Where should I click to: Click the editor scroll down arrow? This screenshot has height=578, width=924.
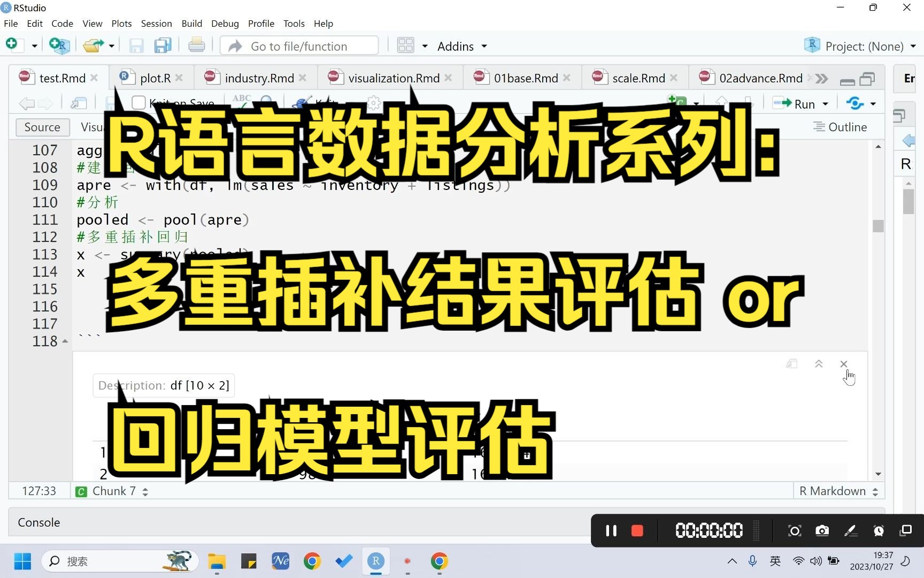(x=878, y=474)
